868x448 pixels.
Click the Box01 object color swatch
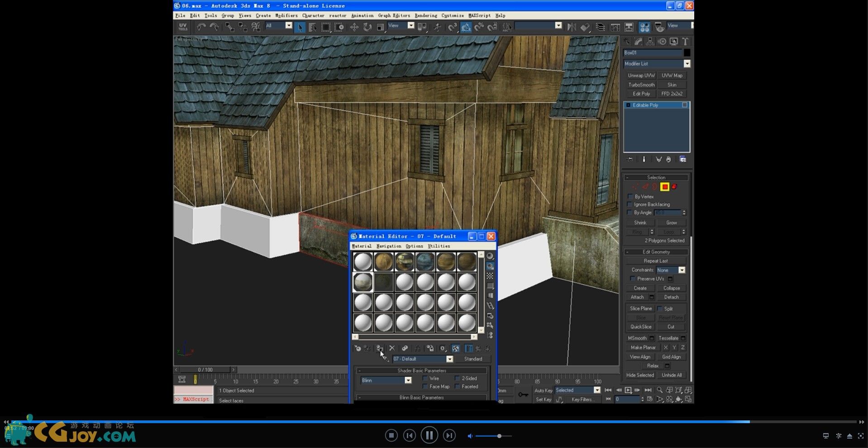point(687,53)
